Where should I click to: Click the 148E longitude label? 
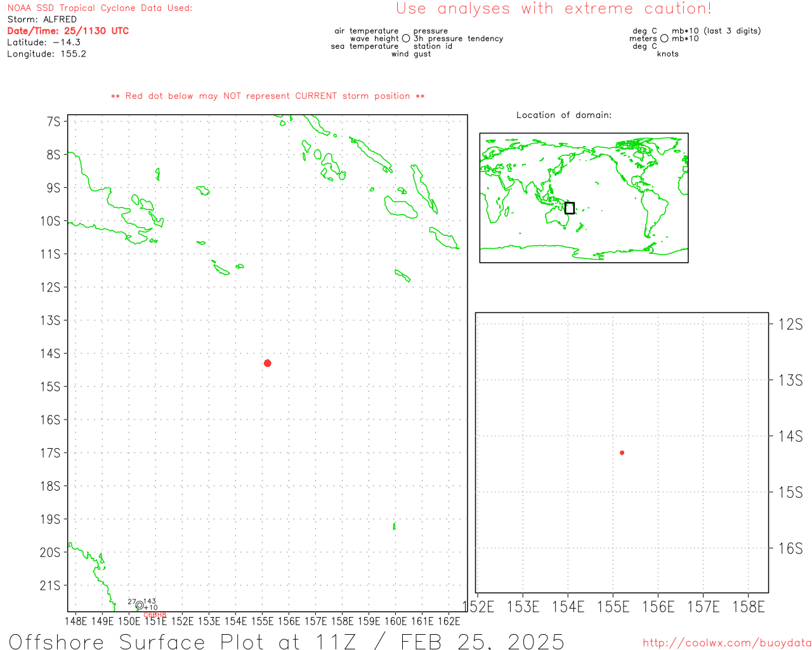[x=75, y=621]
